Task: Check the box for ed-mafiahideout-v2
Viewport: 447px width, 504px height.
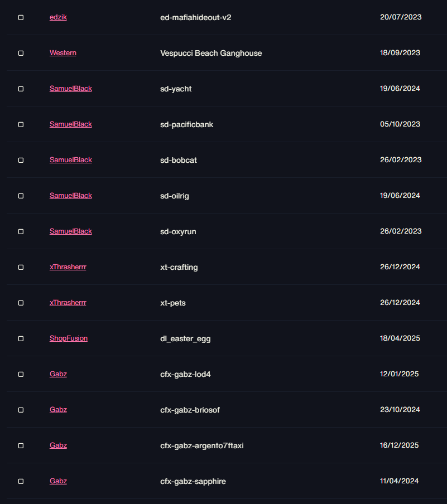Action: (x=21, y=17)
